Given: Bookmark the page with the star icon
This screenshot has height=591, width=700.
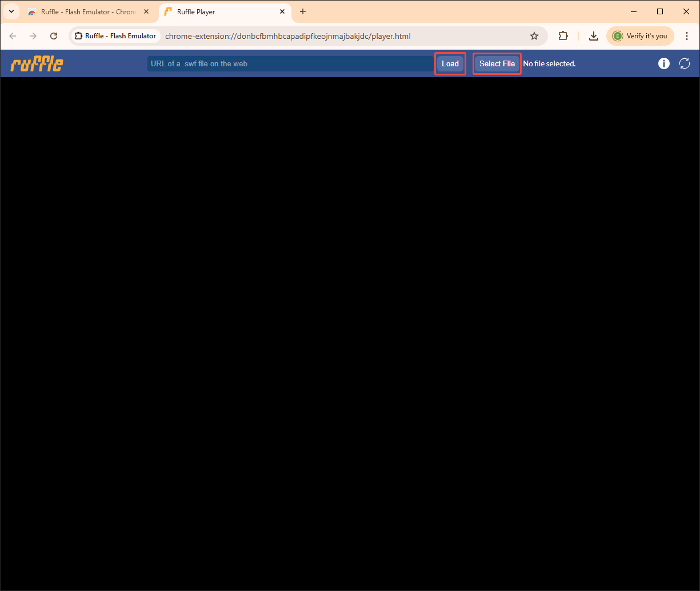Looking at the screenshot, I should click(x=534, y=35).
